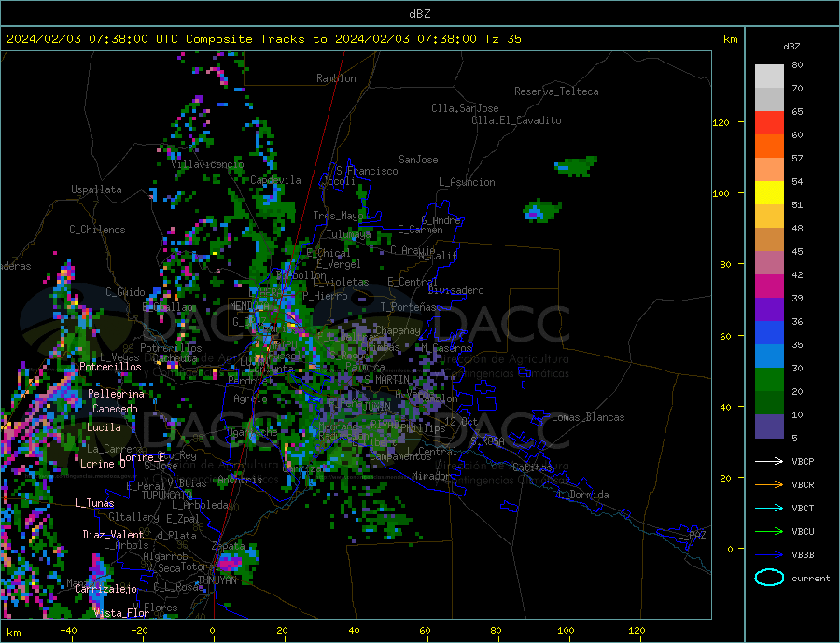Click the Chapanay place label
The height and width of the screenshot is (643, 840).
click(398, 330)
